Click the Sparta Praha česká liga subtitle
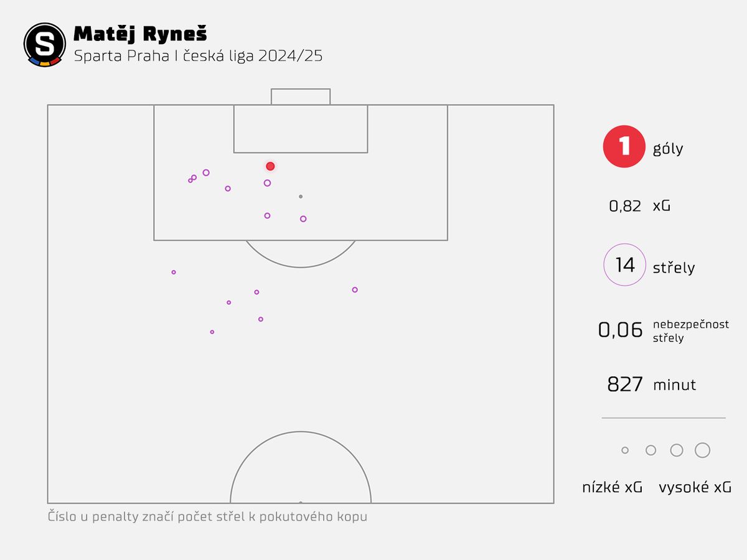This screenshot has width=747, height=560. pyautogui.click(x=198, y=56)
